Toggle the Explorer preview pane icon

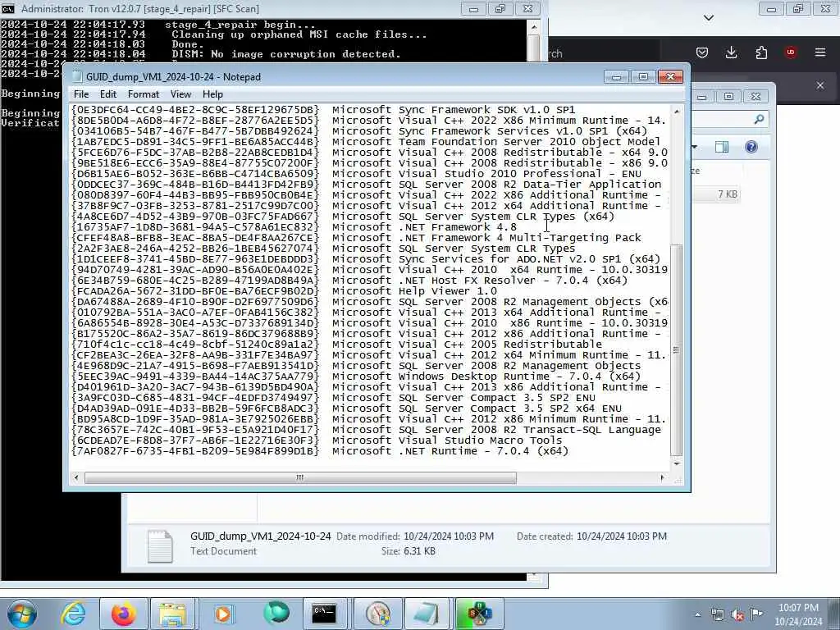(x=722, y=147)
